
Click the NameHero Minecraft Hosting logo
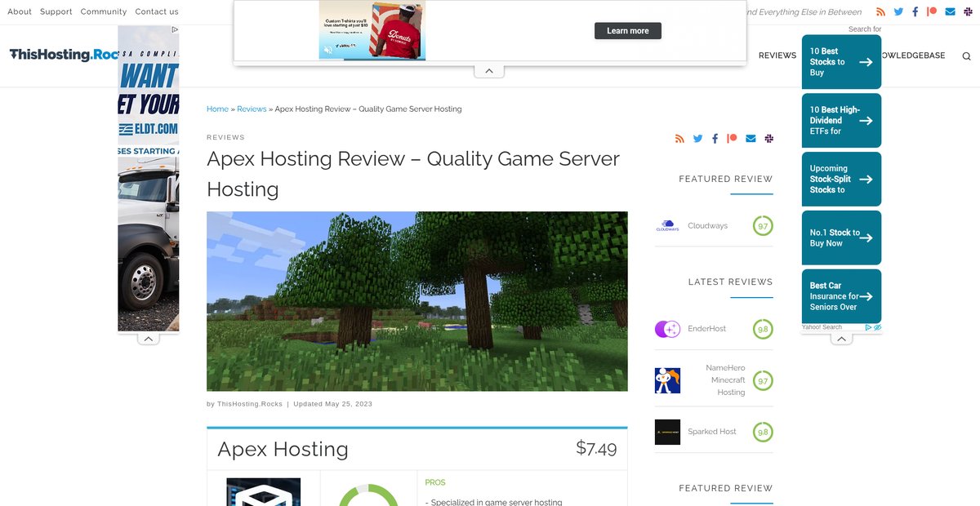tap(667, 380)
